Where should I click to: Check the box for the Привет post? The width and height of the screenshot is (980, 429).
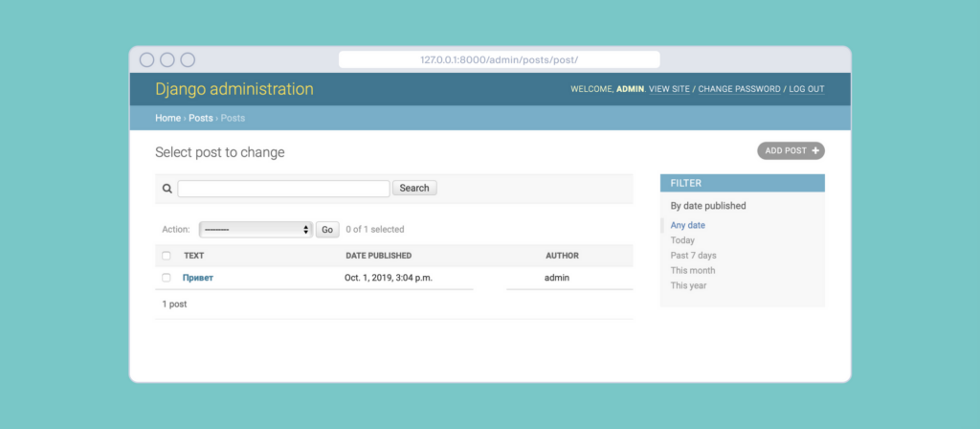pyautogui.click(x=167, y=278)
